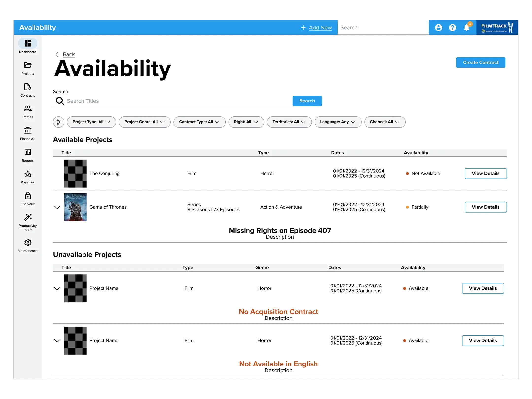Open the File Vault lock icon
Screen dimensions: 532x399
coord(28,196)
